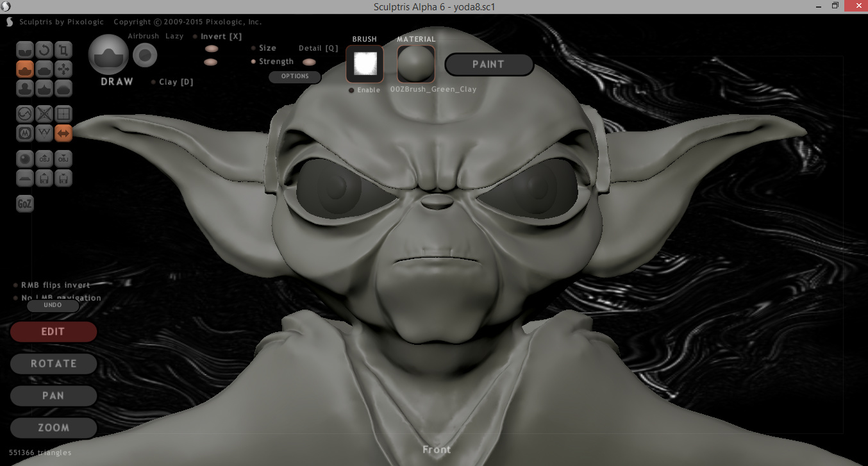Click the Size slider handle
868x466 pixels.
click(211, 49)
